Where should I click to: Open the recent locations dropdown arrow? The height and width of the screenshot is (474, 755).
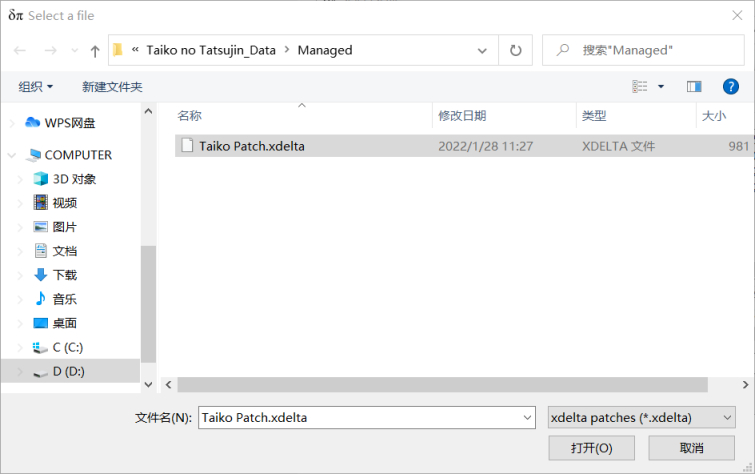coord(74,50)
